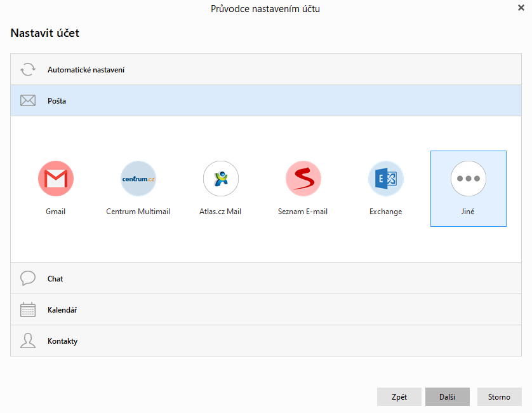Click the envelope icon beside Pošta

(x=28, y=100)
